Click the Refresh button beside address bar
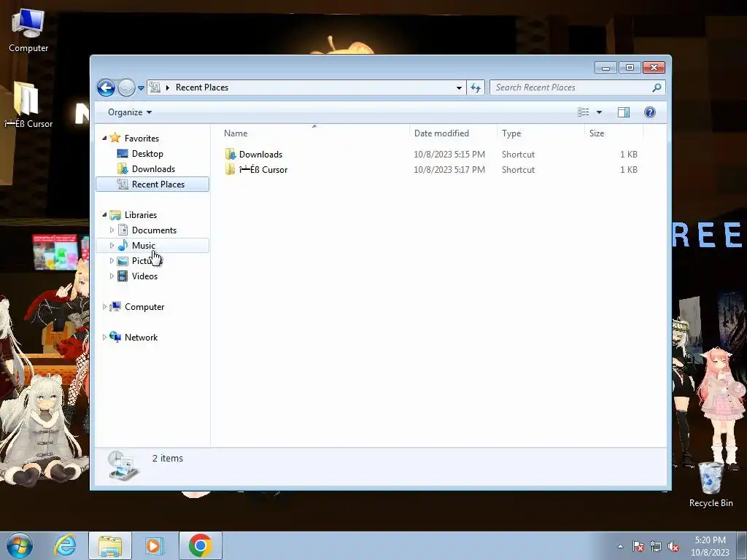Screen dimensions: 747x560 pyautogui.click(x=476, y=87)
